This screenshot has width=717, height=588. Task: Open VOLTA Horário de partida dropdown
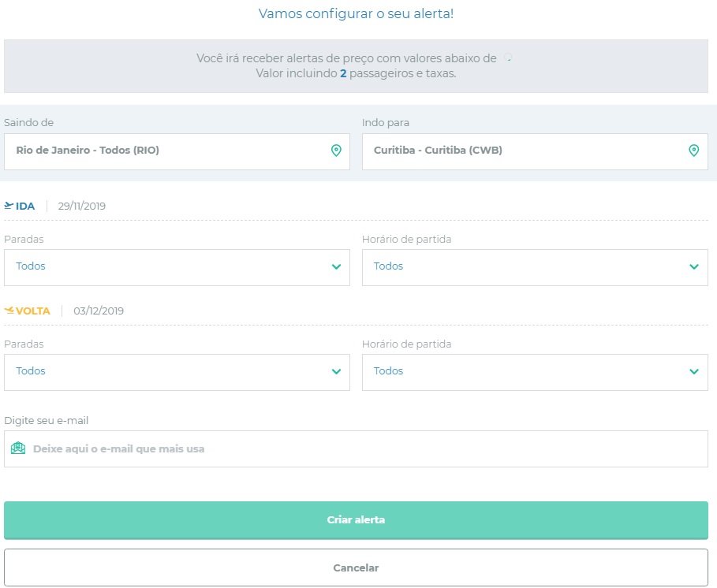pos(535,372)
